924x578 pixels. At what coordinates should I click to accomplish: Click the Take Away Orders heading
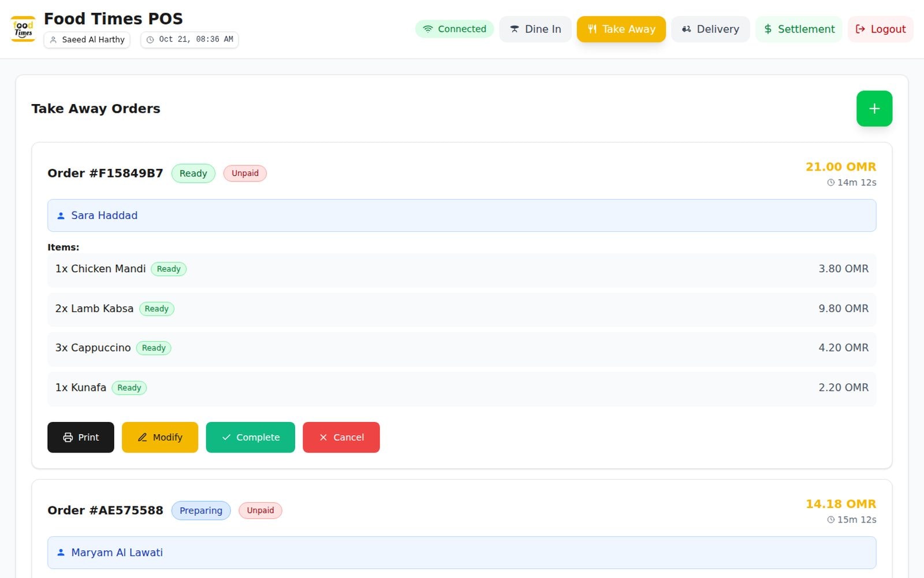[x=96, y=109]
